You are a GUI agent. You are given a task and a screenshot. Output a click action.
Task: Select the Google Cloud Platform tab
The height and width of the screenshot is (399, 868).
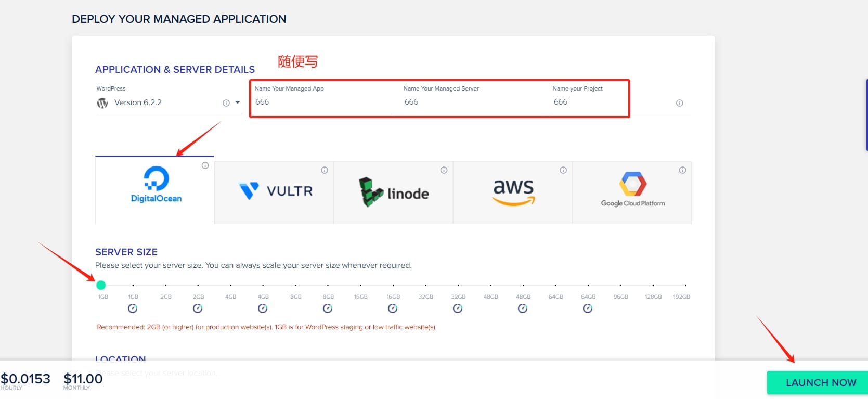point(632,192)
